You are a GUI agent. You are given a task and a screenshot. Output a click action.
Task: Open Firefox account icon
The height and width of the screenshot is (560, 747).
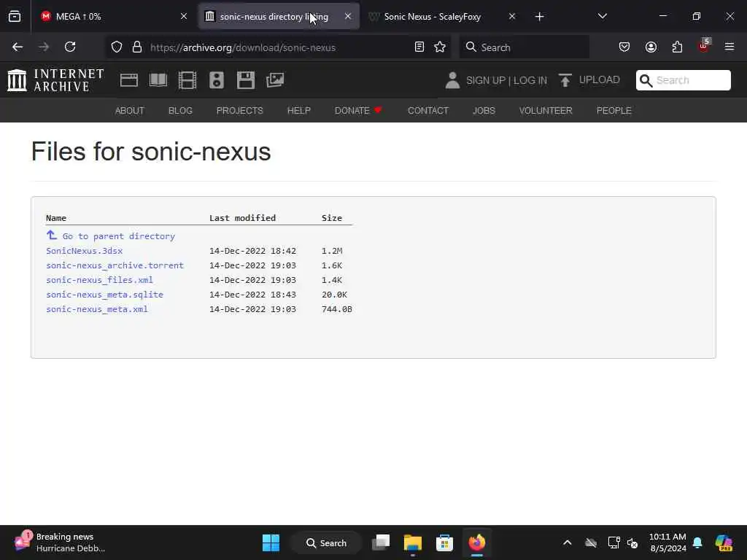651,47
